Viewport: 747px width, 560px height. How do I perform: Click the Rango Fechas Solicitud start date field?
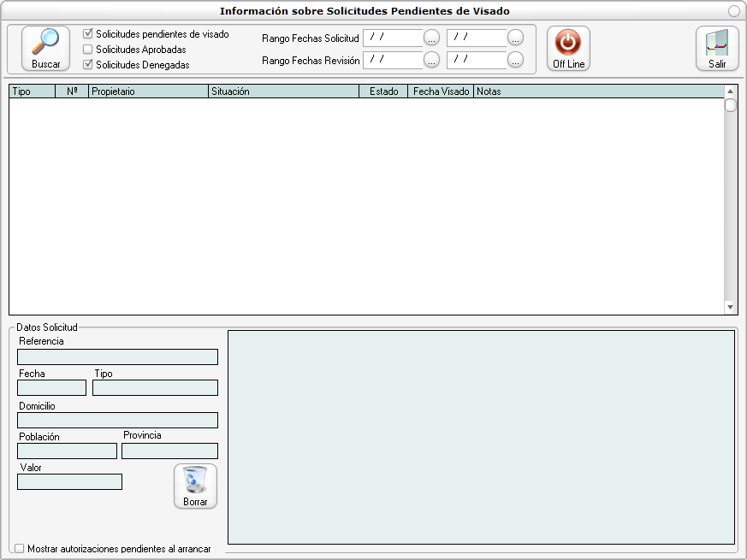393,38
